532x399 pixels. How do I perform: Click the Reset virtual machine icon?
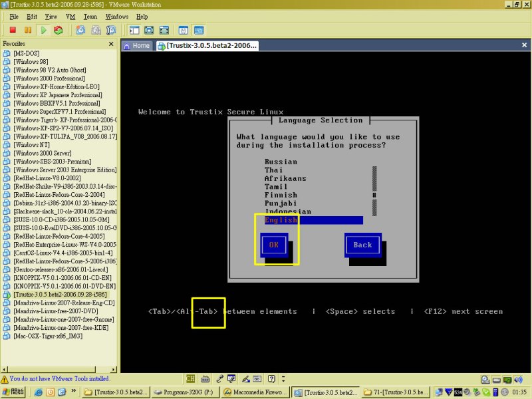[x=59, y=30]
